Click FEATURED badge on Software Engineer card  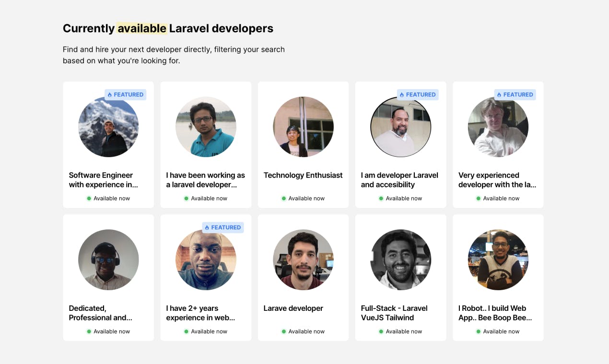tap(125, 95)
